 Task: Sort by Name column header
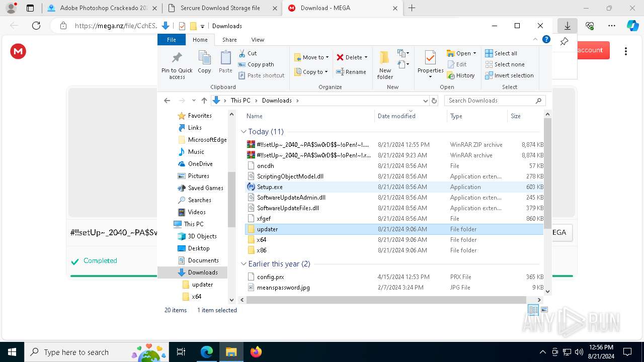click(308, 116)
